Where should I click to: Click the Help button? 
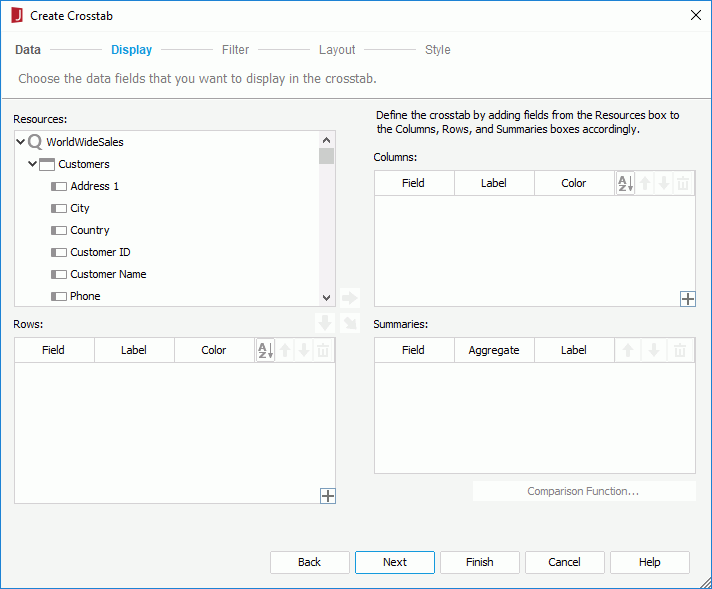coord(649,562)
